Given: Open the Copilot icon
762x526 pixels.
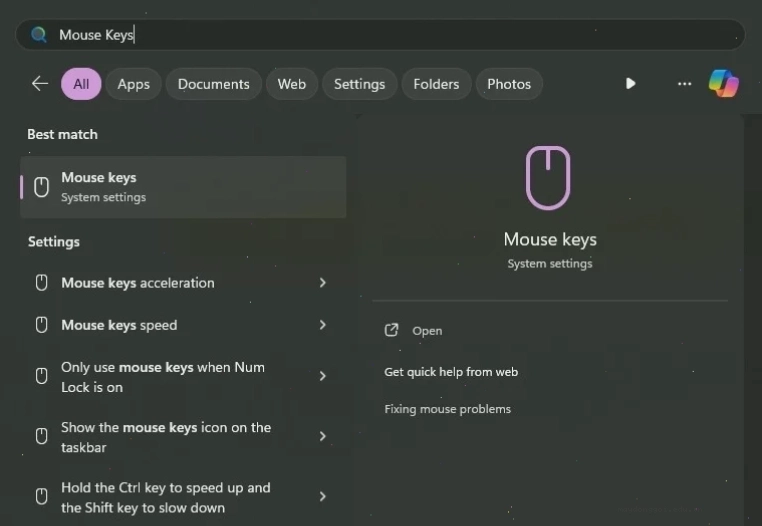Looking at the screenshot, I should pos(724,84).
